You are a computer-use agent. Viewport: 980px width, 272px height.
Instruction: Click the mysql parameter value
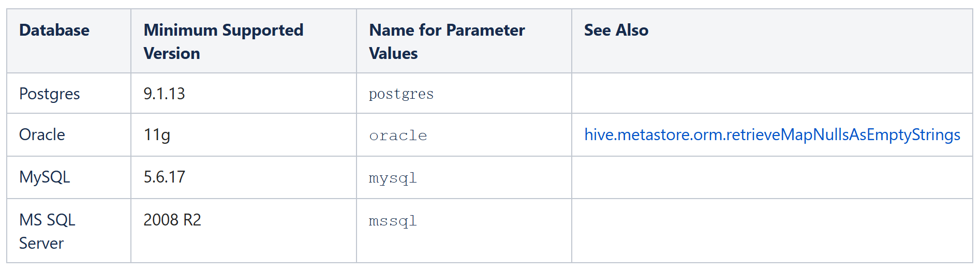(393, 178)
